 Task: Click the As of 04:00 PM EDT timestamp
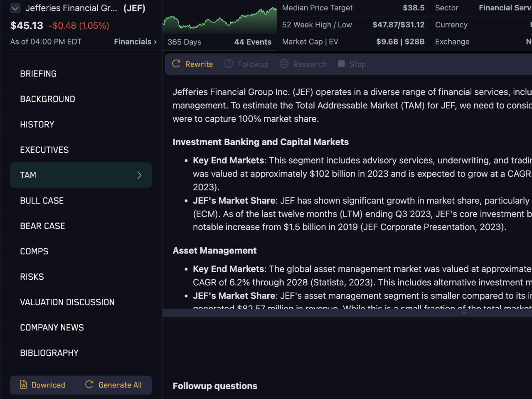(46, 42)
